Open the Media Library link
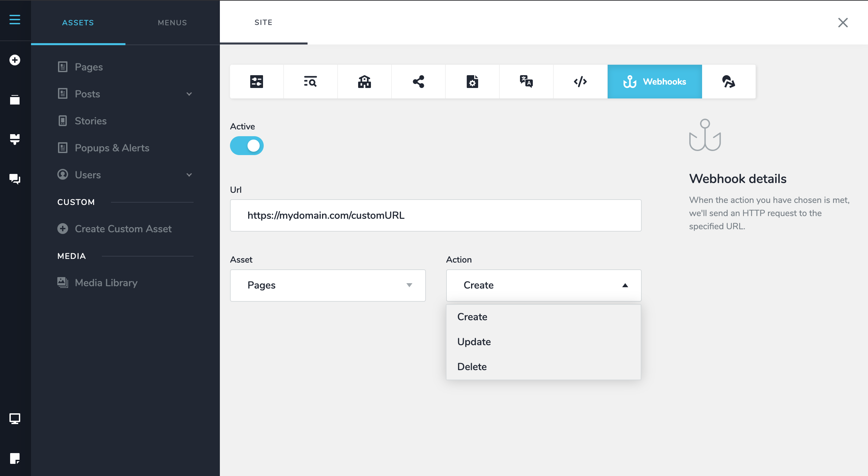This screenshot has height=476, width=868. click(106, 283)
